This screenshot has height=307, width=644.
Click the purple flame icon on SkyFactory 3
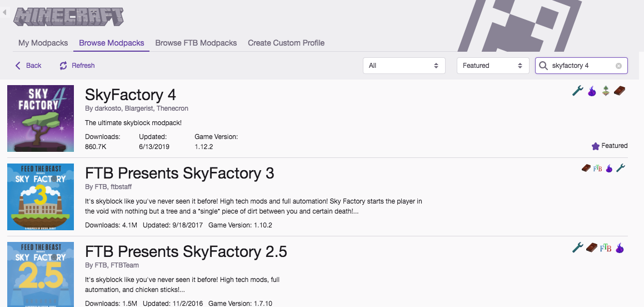pos(609,168)
